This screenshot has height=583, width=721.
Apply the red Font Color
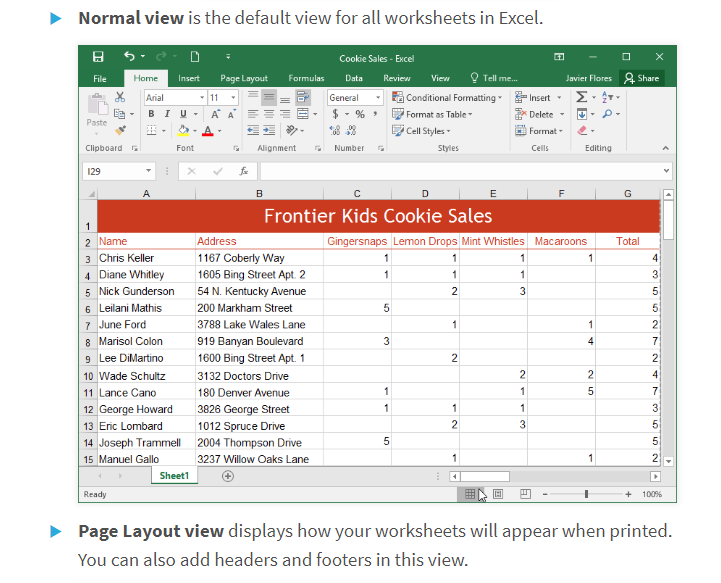pyautogui.click(x=208, y=131)
